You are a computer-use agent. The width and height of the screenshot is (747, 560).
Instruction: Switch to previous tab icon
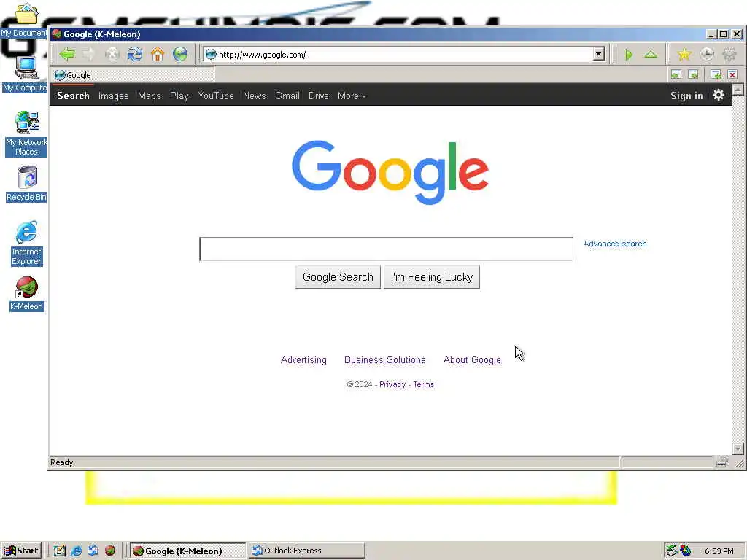[x=676, y=75]
